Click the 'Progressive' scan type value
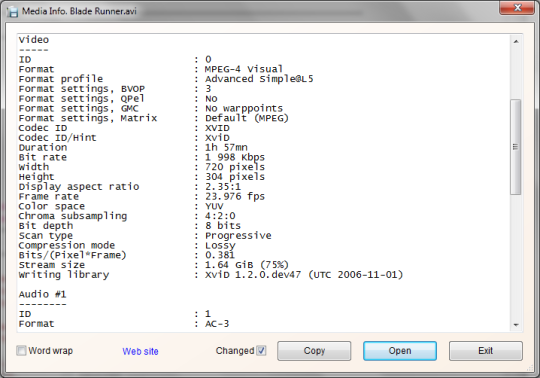 click(238, 236)
